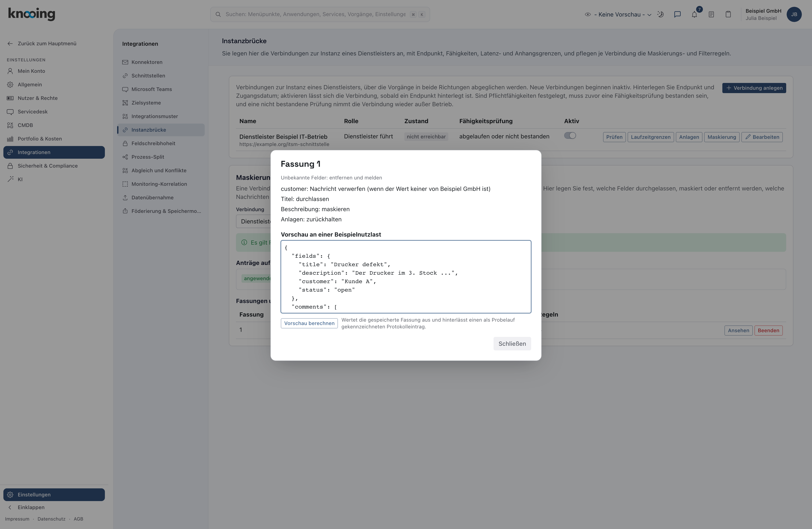Click into the Beispielnutzlast JSON textarea

pos(406,277)
